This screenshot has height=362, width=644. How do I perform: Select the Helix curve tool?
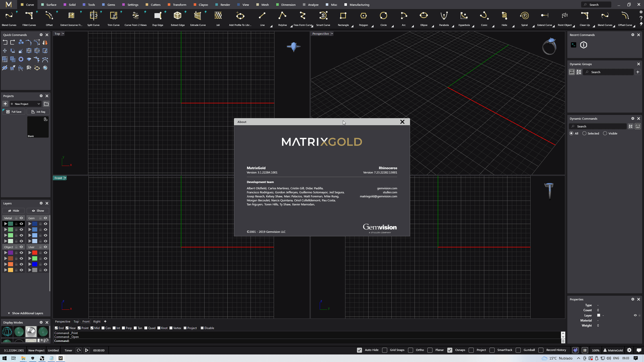[504, 16]
